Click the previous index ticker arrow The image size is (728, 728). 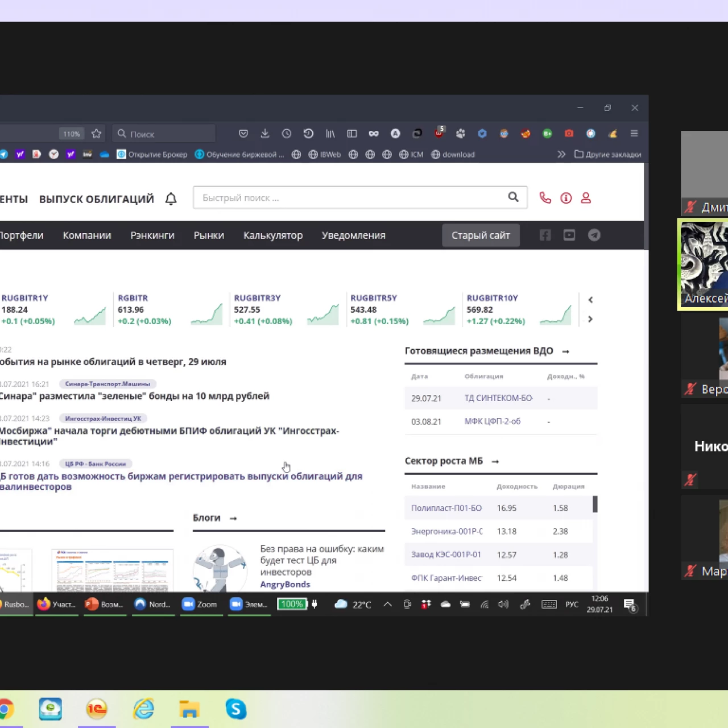click(x=590, y=300)
